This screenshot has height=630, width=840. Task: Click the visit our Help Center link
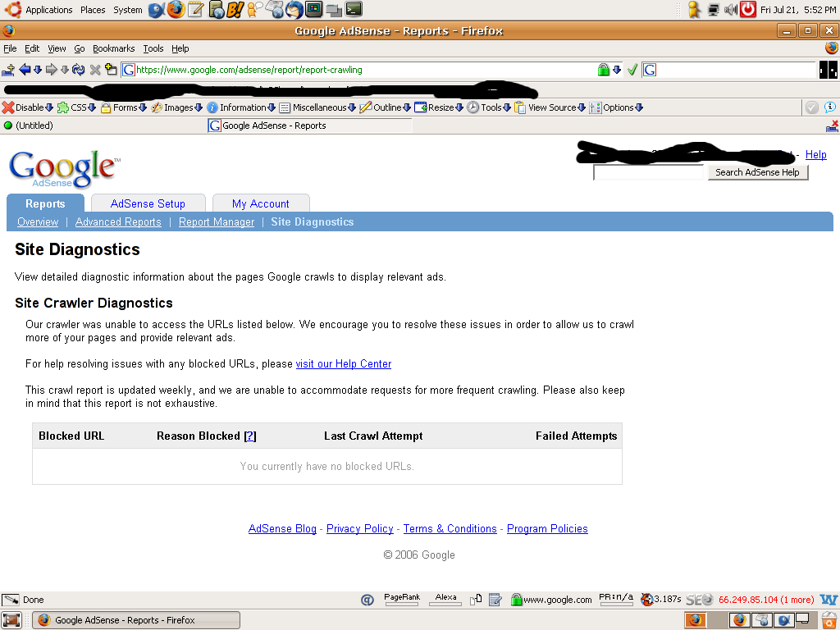tap(344, 363)
